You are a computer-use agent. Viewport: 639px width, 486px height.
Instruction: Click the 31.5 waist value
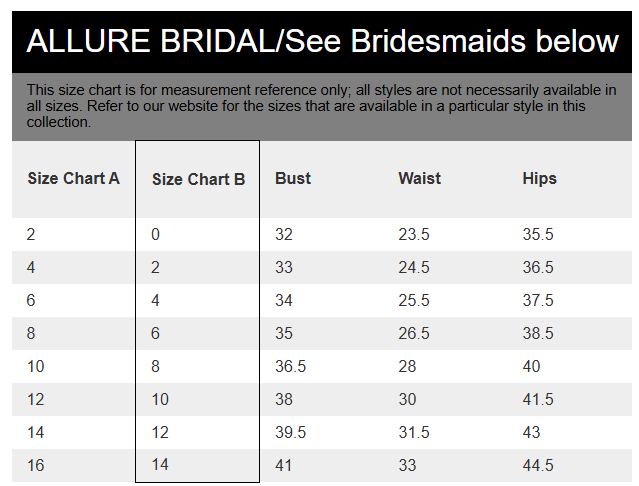tap(414, 432)
